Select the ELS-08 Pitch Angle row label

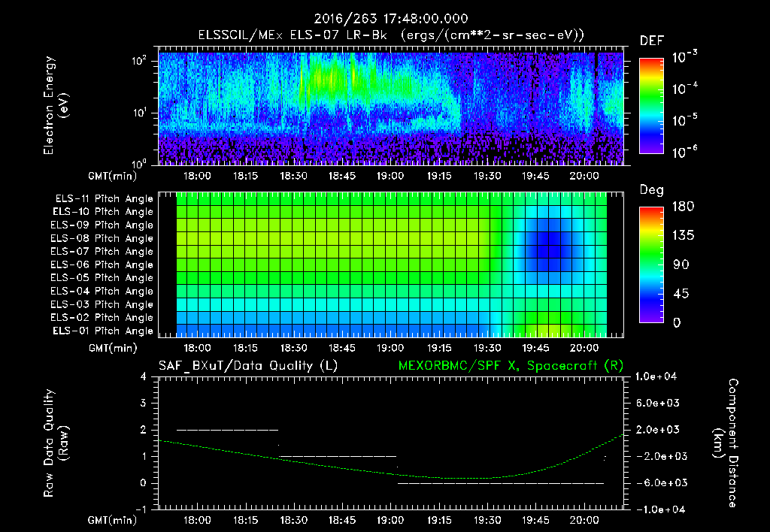point(102,238)
